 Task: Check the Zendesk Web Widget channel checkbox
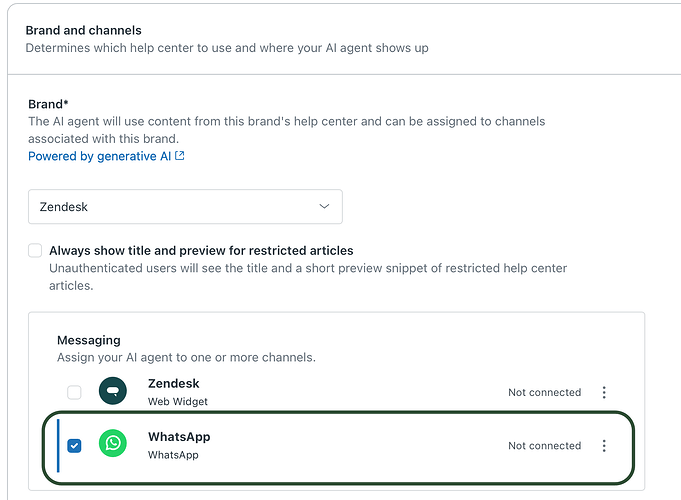tap(74, 392)
